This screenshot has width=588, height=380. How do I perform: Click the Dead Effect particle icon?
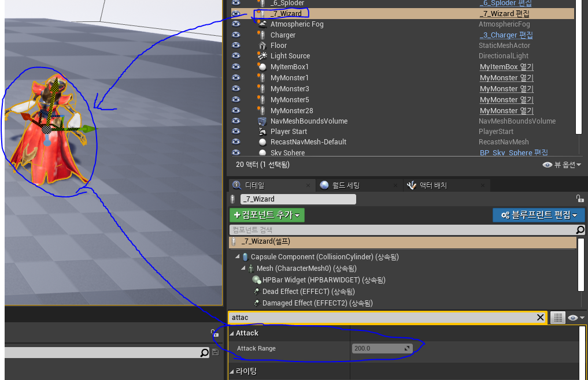click(x=257, y=292)
